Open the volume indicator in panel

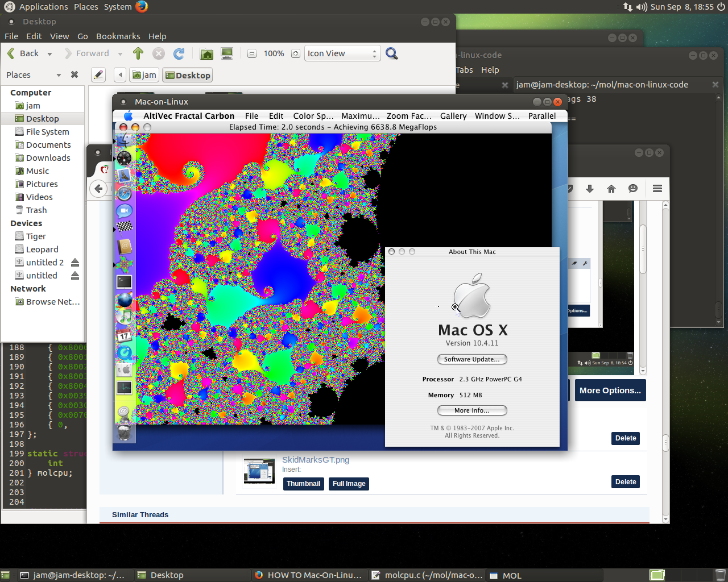pos(642,7)
